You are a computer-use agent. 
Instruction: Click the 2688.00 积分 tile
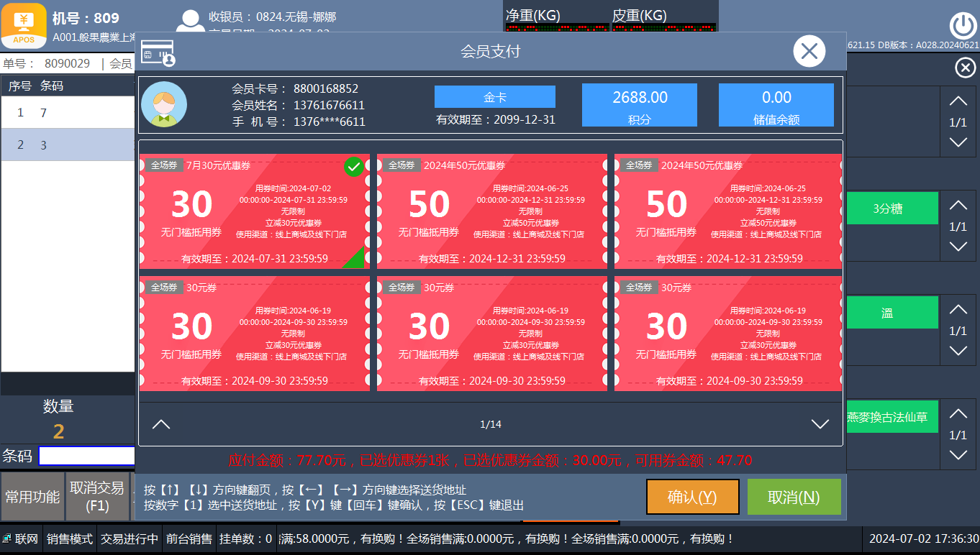click(x=640, y=105)
